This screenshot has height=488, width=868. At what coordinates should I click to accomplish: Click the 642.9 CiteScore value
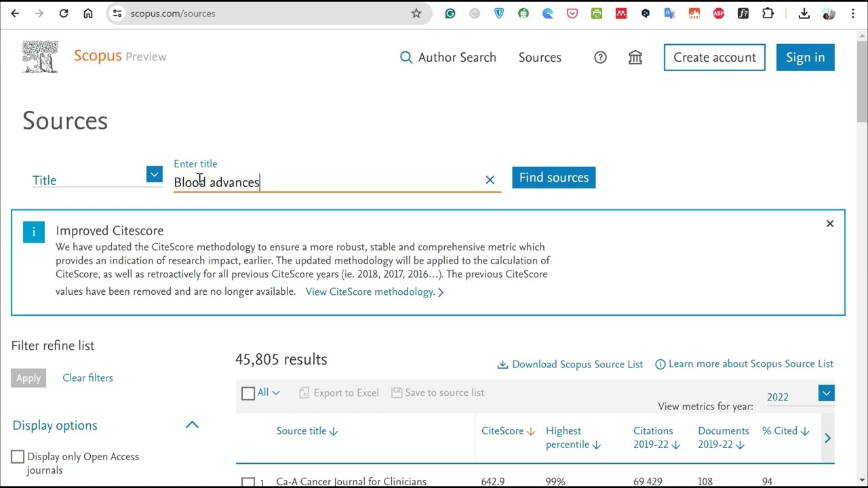[x=493, y=482]
